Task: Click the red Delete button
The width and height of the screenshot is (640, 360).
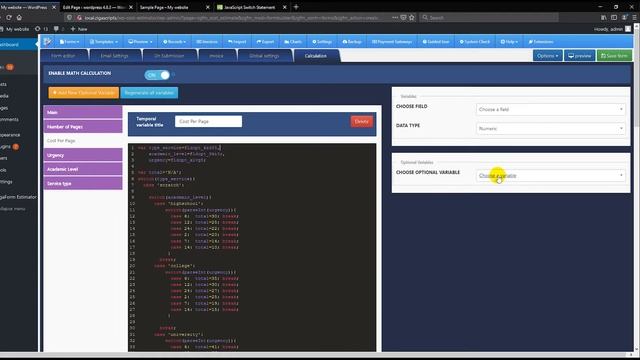Action: (x=361, y=121)
